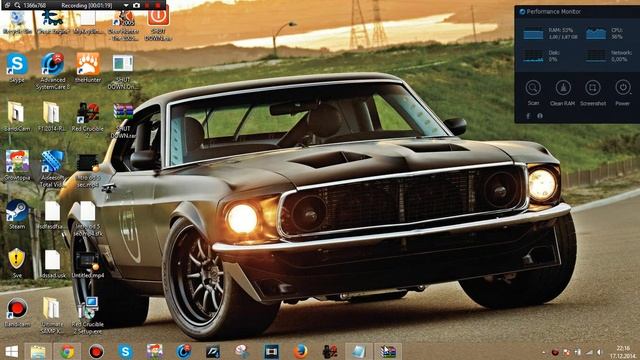The height and width of the screenshot is (360, 640).
Task: Select the Bandicam folder on desktop
Action: (17, 116)
